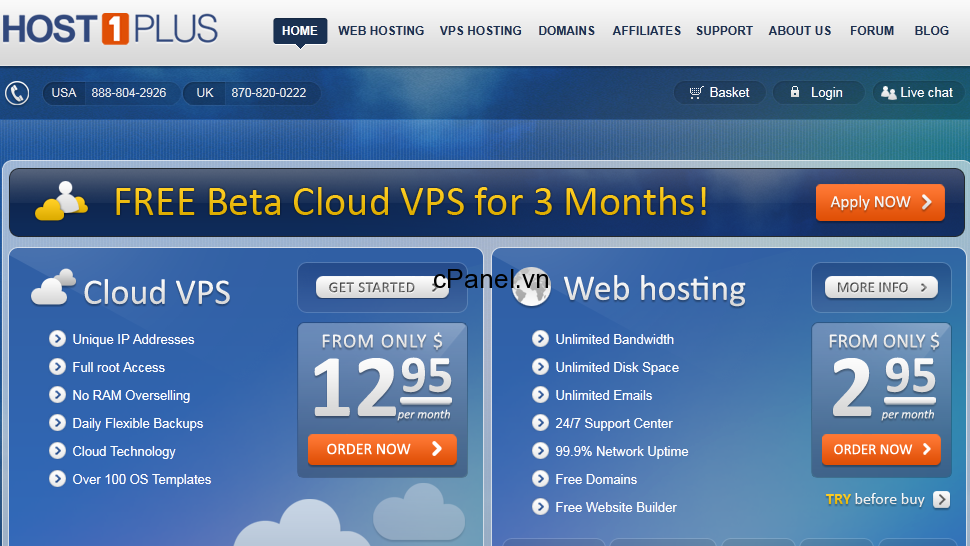Click arrow bullet beside 99.9% Network Uptime
This screenshot has height=546, width=970.
tap(541, 451)
